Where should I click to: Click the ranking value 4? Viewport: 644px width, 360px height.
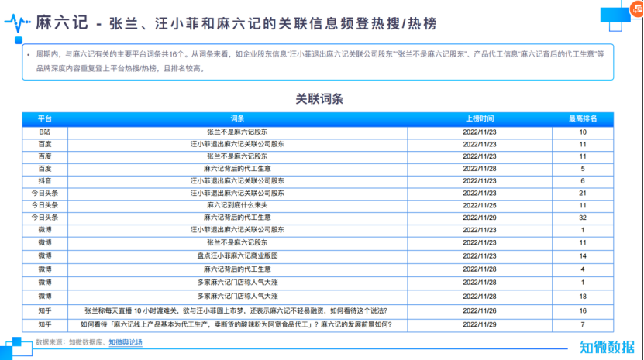point(583,269)
